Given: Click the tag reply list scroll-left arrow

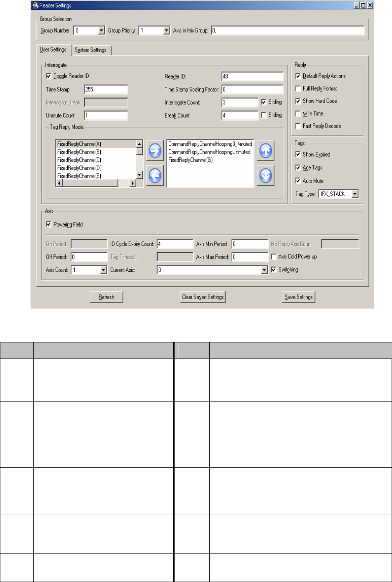Looking at the screenshot, I should [59, 183].
